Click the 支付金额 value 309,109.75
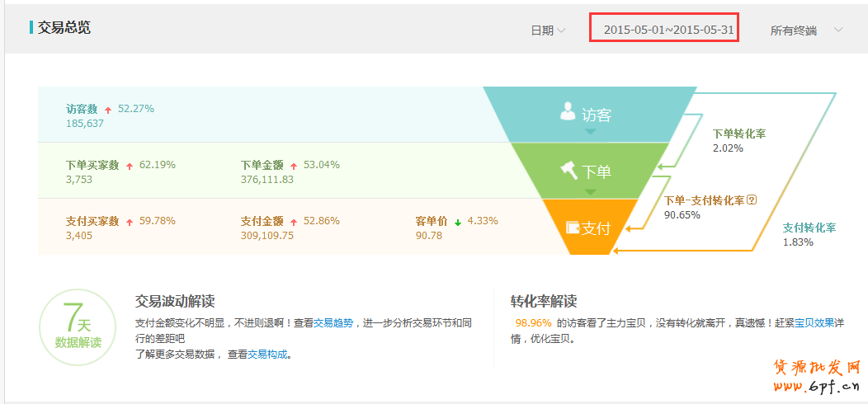This screenshot has width=868, height=404. (x=267, y=236)
